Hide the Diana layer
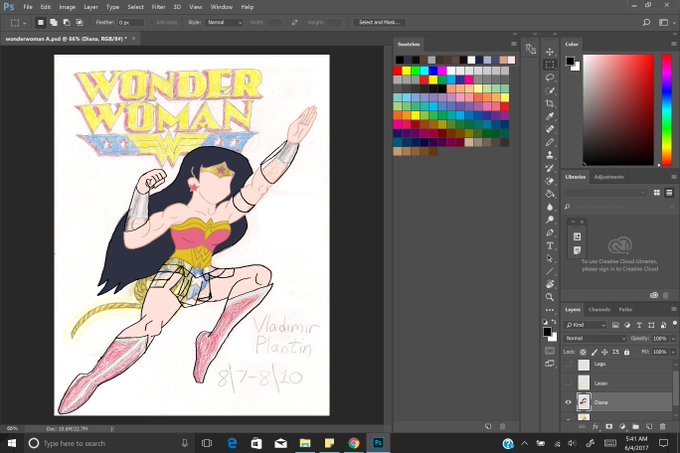Viewport: 680px width, 453px height. [x=568, y=402]
